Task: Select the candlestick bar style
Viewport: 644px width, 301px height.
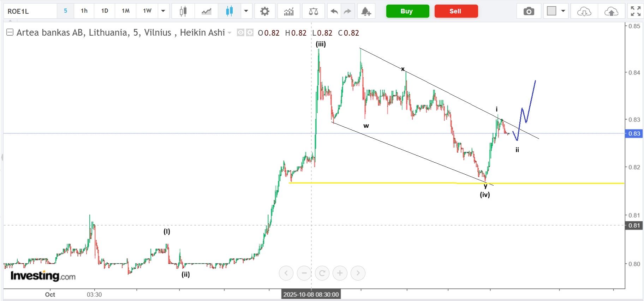Action: [x=183, y=11]
